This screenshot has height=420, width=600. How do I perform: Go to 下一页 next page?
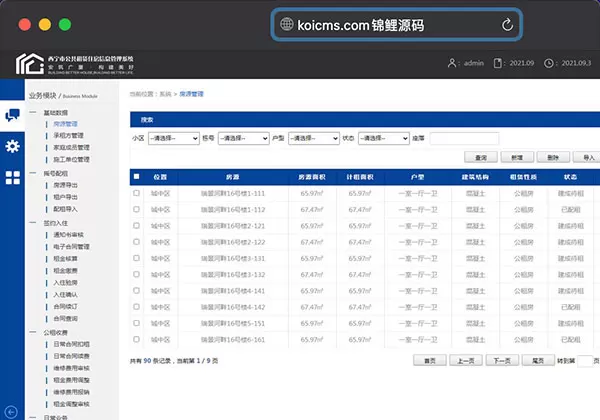tap(502, 360)
